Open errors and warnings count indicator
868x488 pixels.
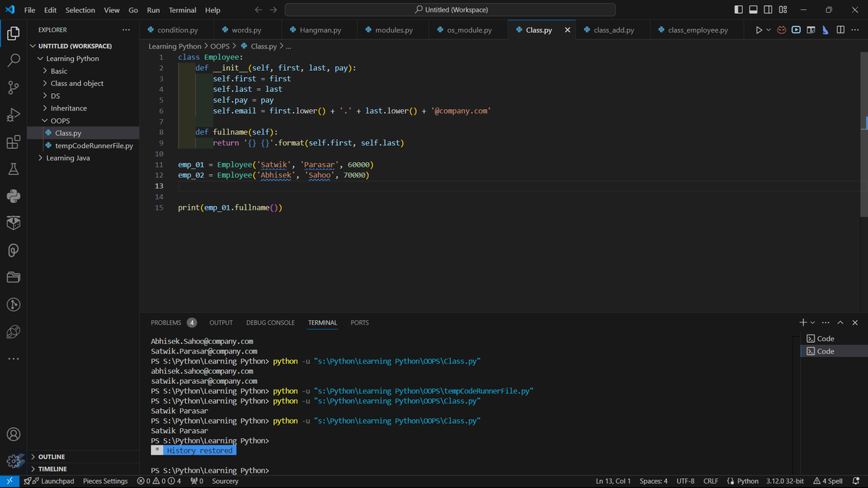coord(158,481)
